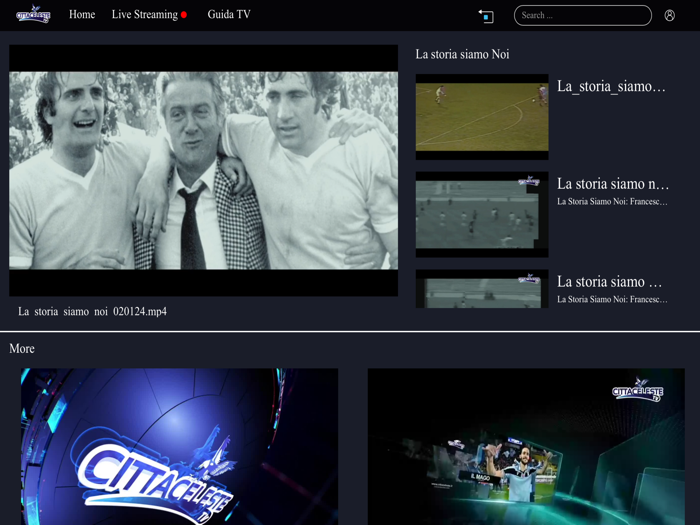Open the Il Mago player video card
The image size is (700, 525).
(526, 446)
